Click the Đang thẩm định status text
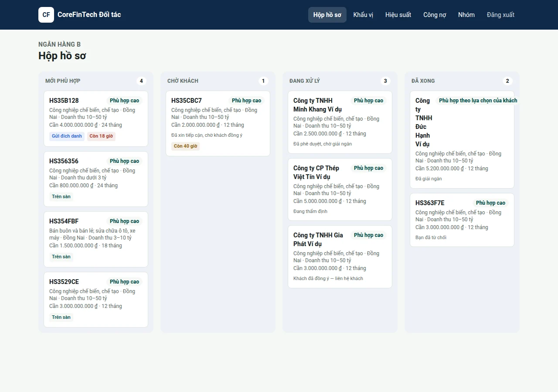The image size is (558, 392). [x=310, y=212]
